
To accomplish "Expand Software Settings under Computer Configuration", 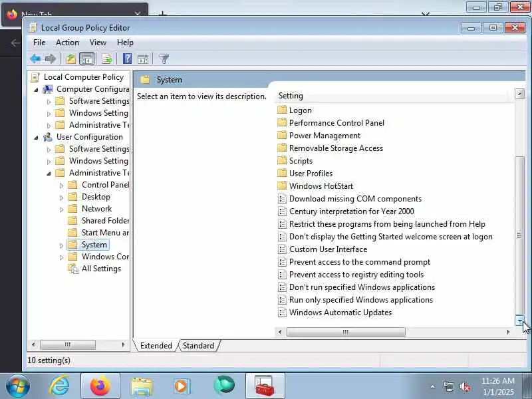I will tap(49, 102).
